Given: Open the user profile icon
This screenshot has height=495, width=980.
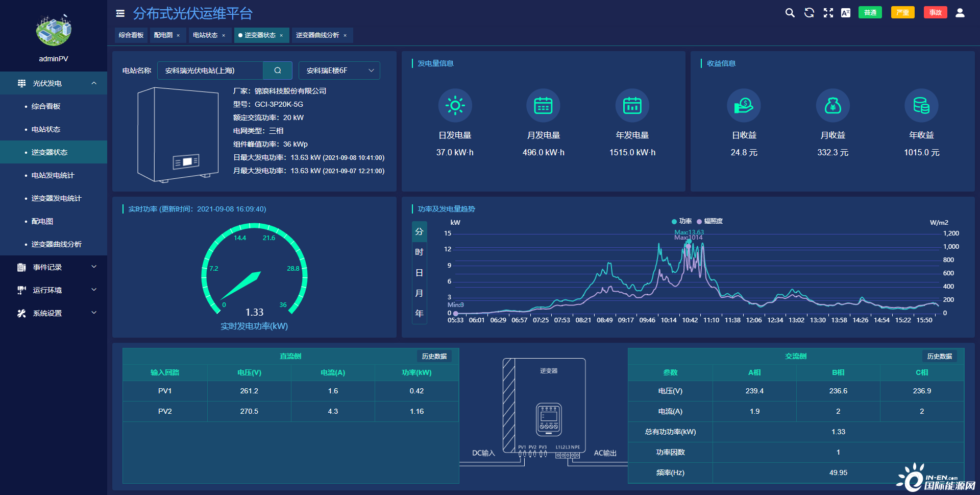Looking at the screenshot, I should tap(960, 13).
